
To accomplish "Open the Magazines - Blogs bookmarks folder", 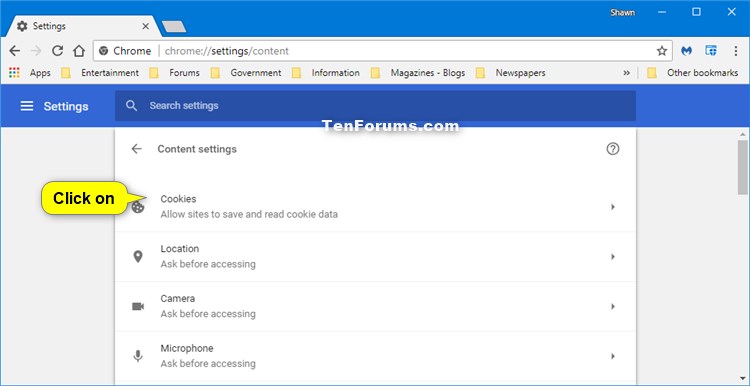I will (x=418, y=73).
